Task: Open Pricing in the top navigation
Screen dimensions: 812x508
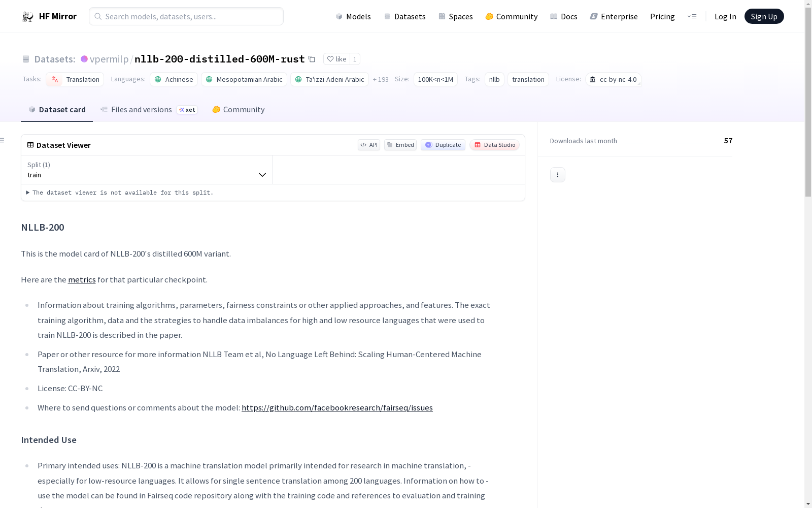Action: click(662, 16)
